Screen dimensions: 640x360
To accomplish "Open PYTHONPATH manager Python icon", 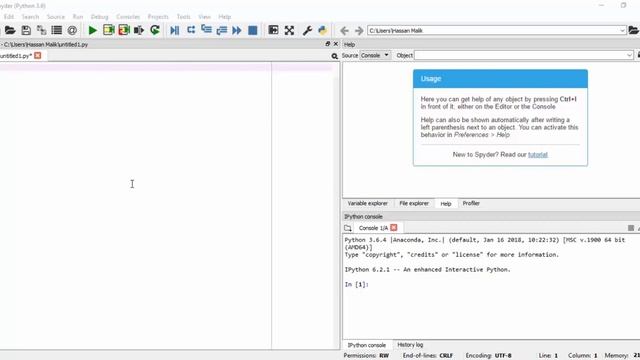I will [322, 30].
